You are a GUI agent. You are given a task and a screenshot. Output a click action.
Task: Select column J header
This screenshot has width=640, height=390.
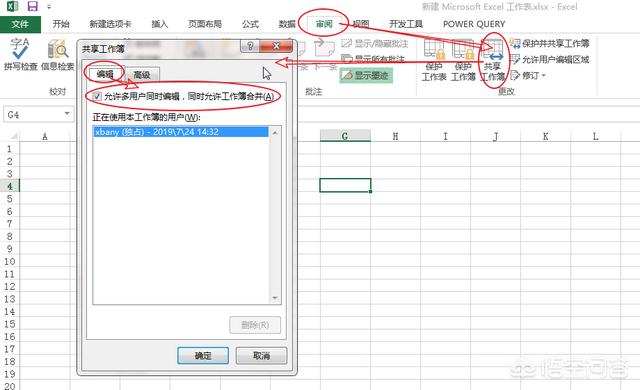click(x=496, y=136)
